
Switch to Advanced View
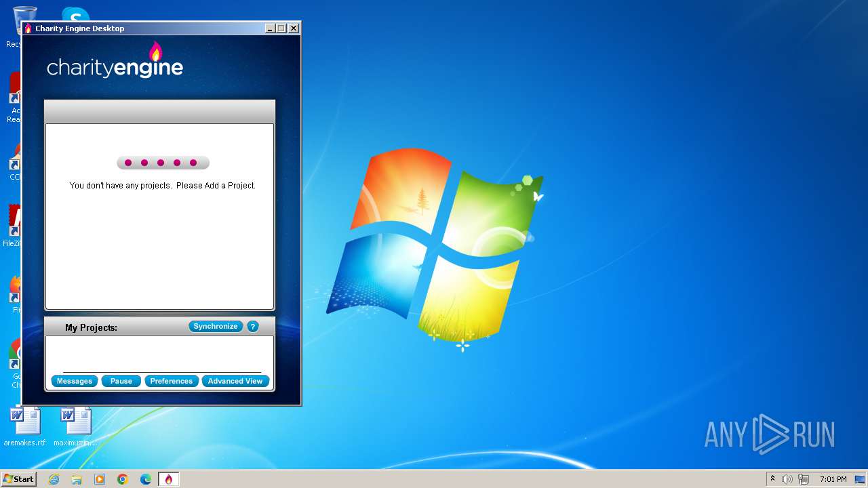235,381
